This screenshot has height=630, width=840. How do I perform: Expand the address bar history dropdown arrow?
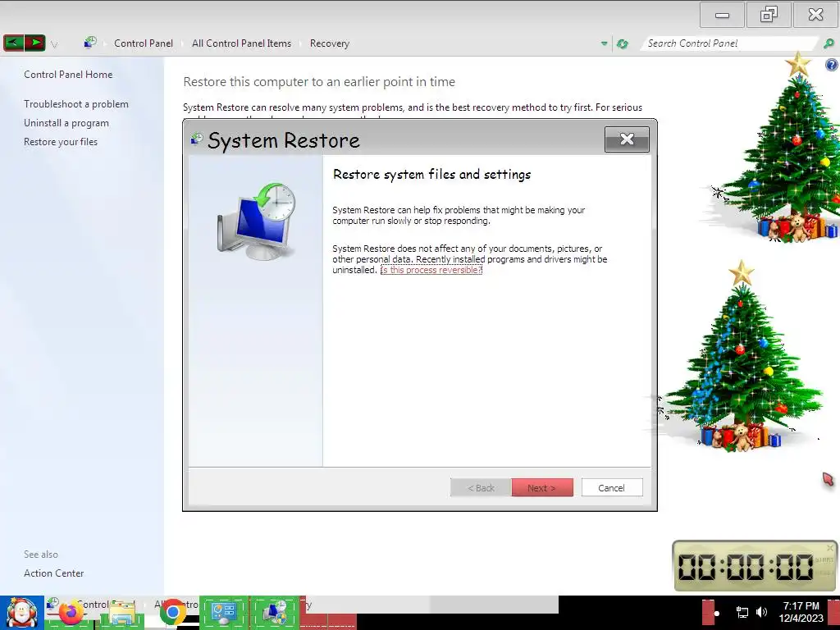[x=605, y=44]
